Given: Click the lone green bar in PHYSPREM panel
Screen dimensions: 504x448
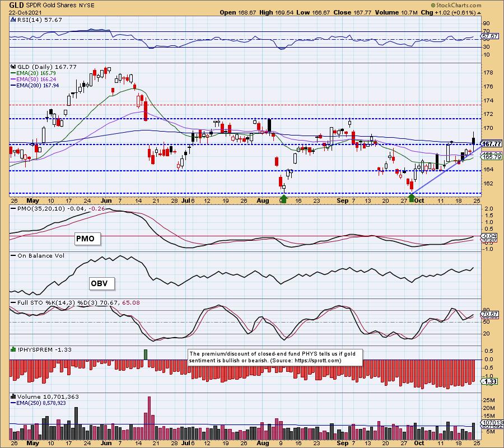Looking at the screenshot, I should pos(146,354).
